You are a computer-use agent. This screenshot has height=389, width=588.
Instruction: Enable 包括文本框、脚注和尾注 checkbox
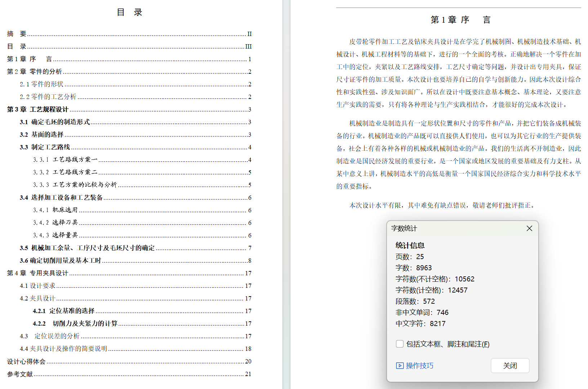(x=400, y=344)
